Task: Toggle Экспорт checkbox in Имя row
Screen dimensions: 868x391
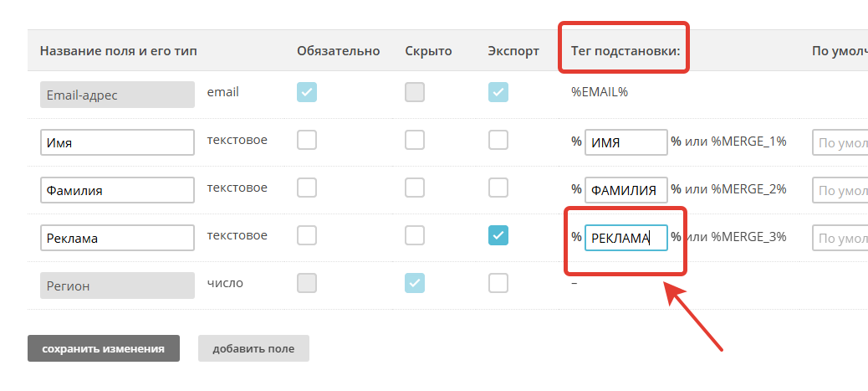Action: [498, 141]
